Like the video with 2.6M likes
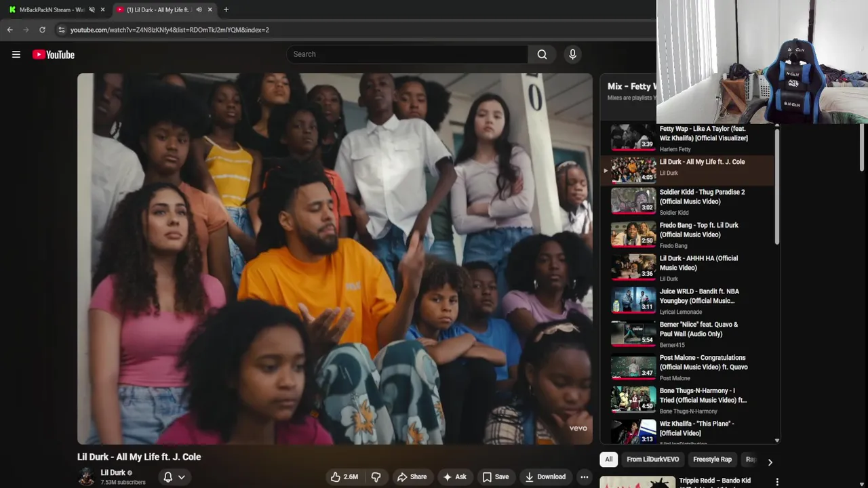Screen dimensions: 868x488 [344, 477]
